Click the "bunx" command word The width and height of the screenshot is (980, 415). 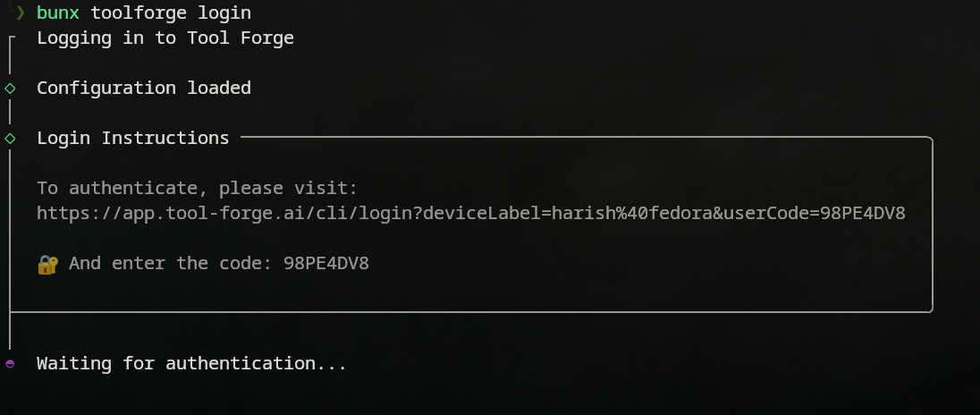tap(58, 13)
